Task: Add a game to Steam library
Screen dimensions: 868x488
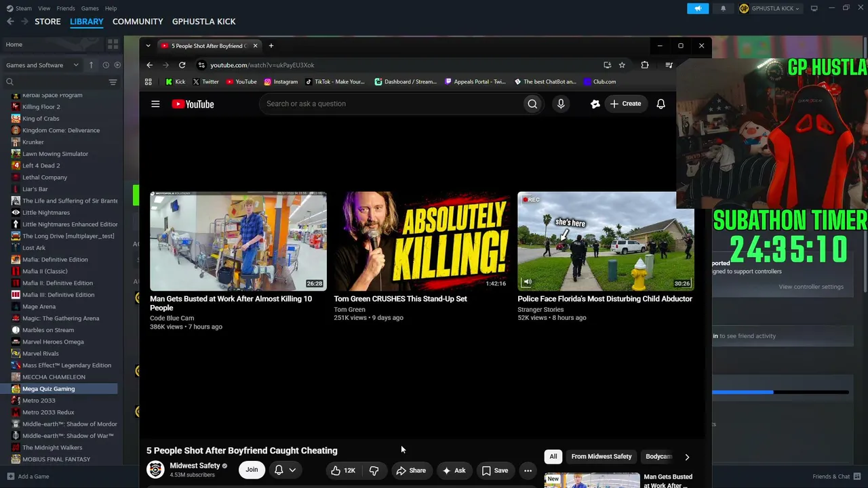Action: pyautogui.click(x=28, y=476)
